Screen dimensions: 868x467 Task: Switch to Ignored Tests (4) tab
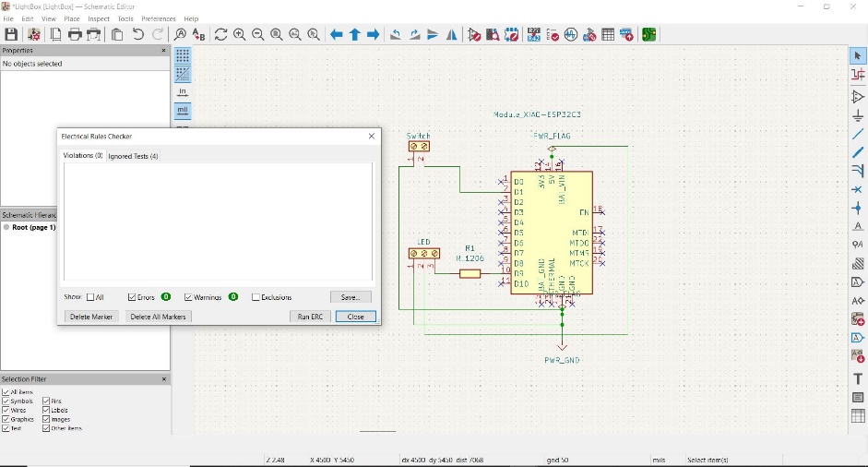(x=133, y=156)
